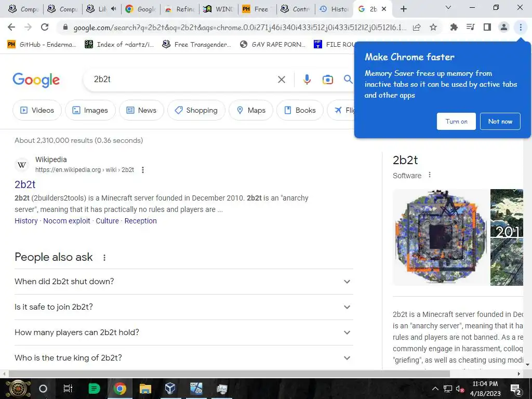Launch VirtualBox cube icon in taskbar
The height and width of the screenshot is (399, 532).
pyautogui.click(x=170, y=389)
